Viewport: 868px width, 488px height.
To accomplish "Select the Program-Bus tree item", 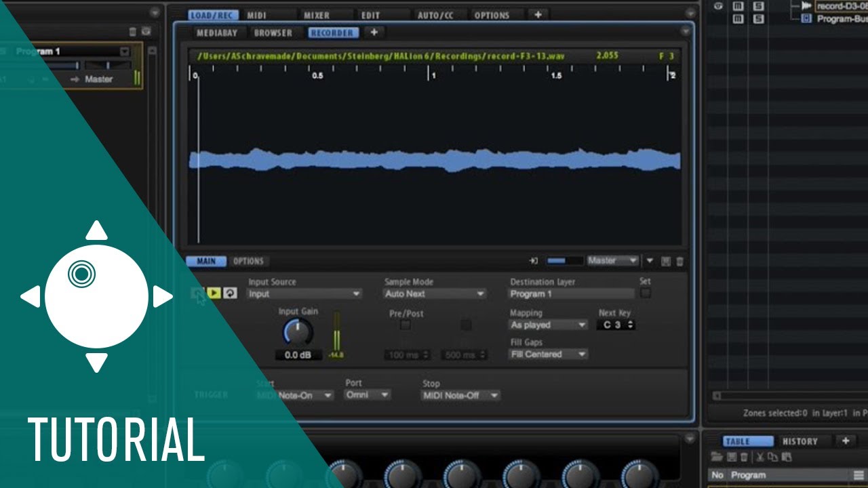I will [x=842, y=19].
